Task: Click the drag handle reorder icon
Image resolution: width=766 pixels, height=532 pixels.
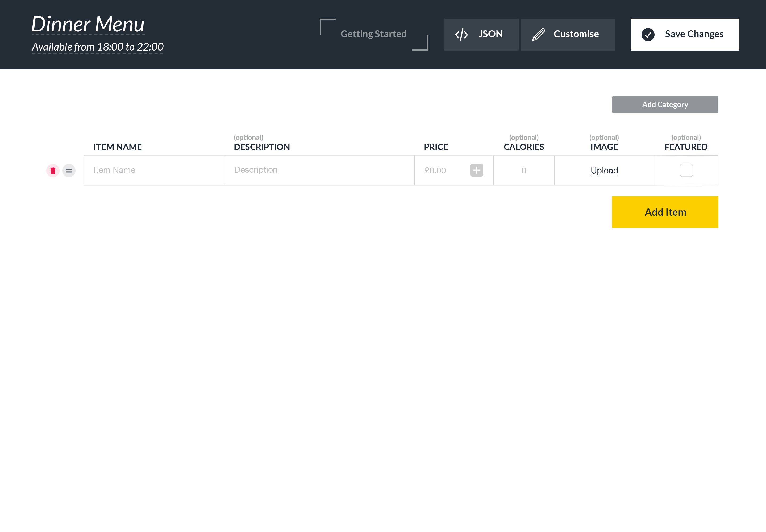Action: pos(69,171)
